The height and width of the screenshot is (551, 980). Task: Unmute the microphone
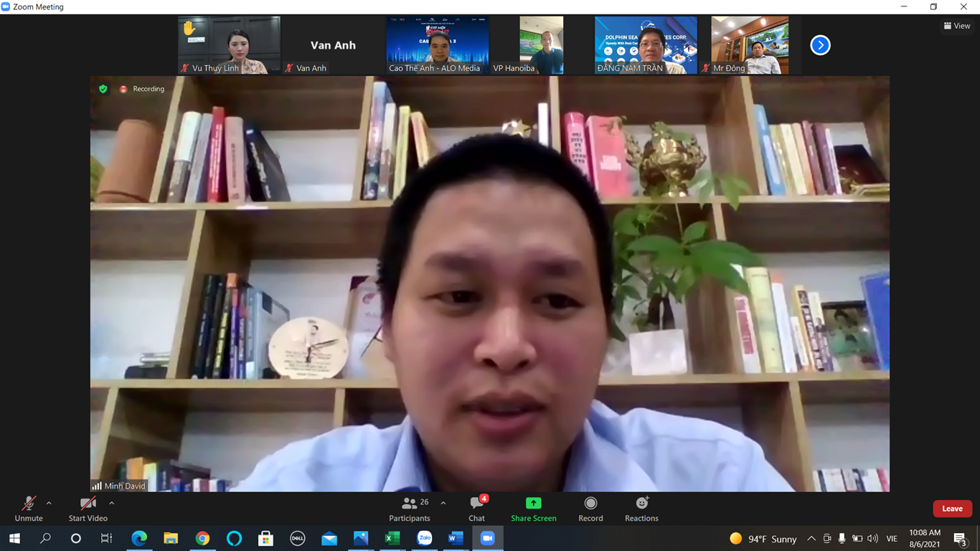29,509
